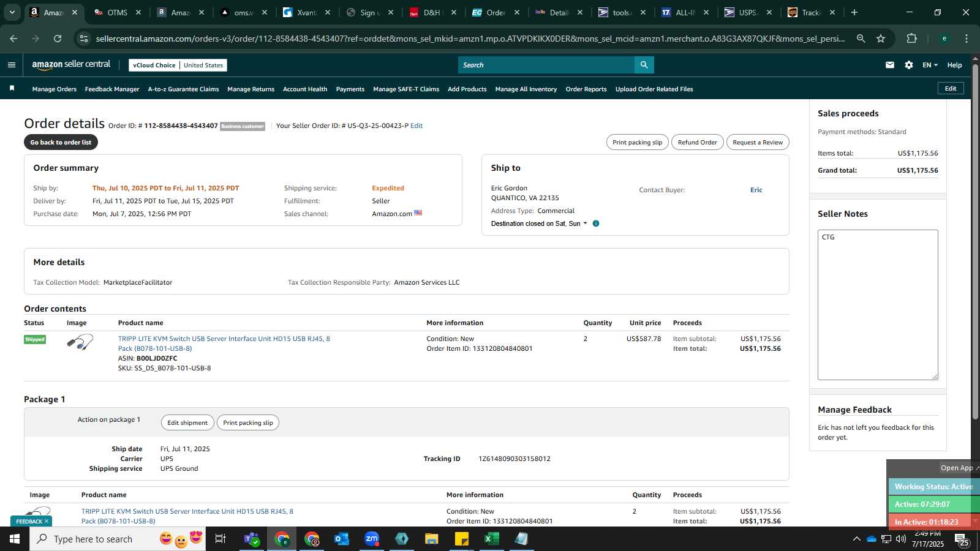Click Edit shipment button for package 1
This screenshot has height=551, width=980.
187,422
